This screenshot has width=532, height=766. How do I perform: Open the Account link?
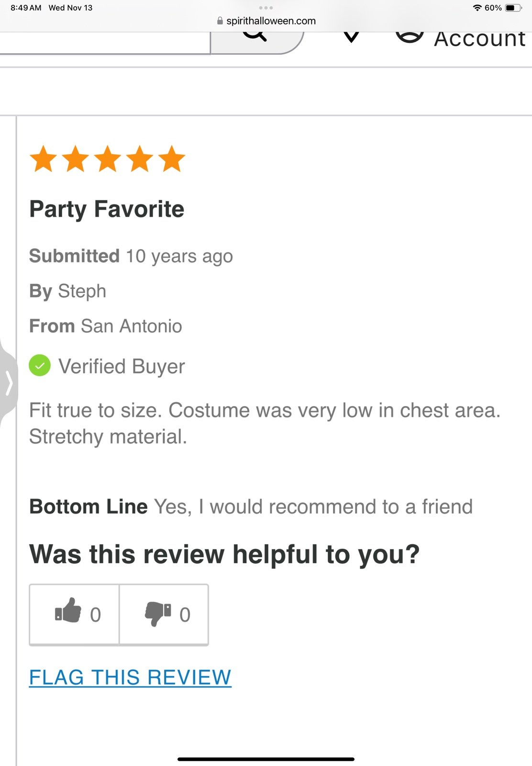(x=479, y=39)
